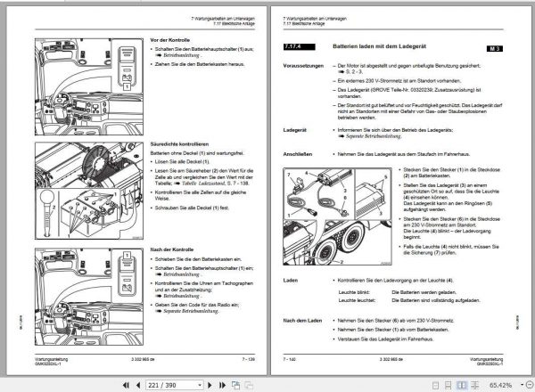Viewport: 535px width, 392px height.
Task: Click the 'Tabelle Ladezustand, S. 7 - 138' reference
Action: click(x=215, y=184)
